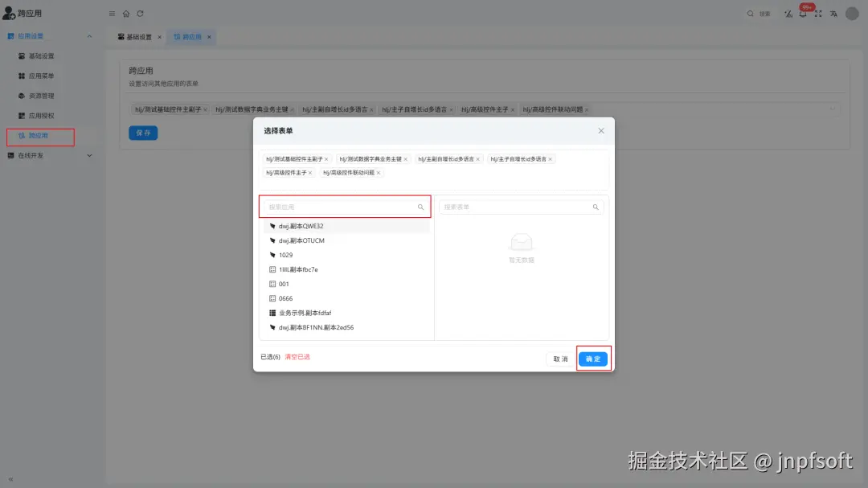
Task: Collapse the sidebar with hamburger icon
Action: click(x=112, y=14)
